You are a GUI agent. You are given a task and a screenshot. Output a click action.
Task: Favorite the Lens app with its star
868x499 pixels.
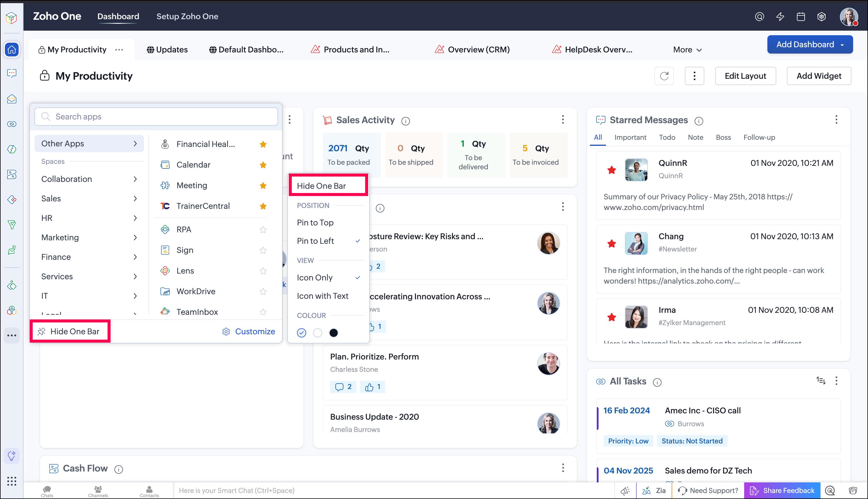point(263,271)
